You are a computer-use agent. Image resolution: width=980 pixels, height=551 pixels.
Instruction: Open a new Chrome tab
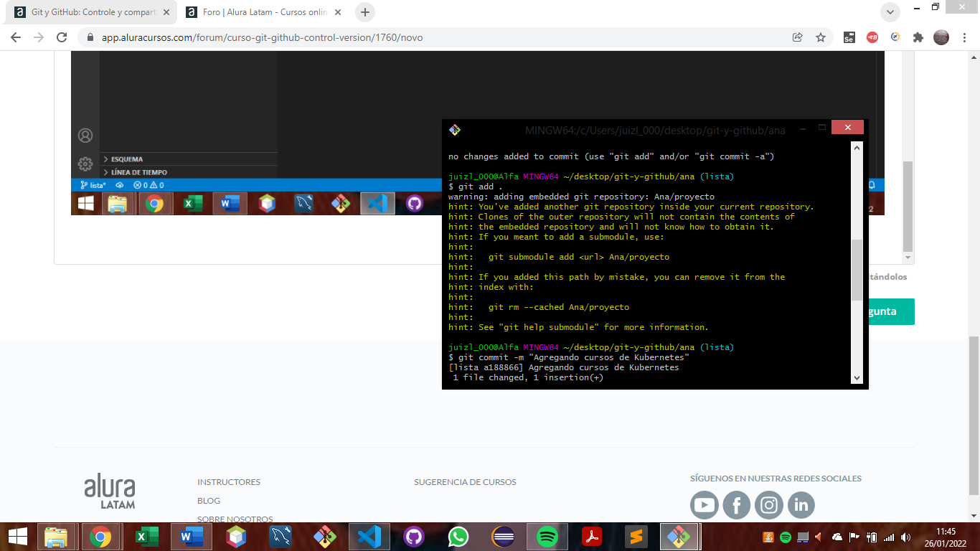point(365,12)
